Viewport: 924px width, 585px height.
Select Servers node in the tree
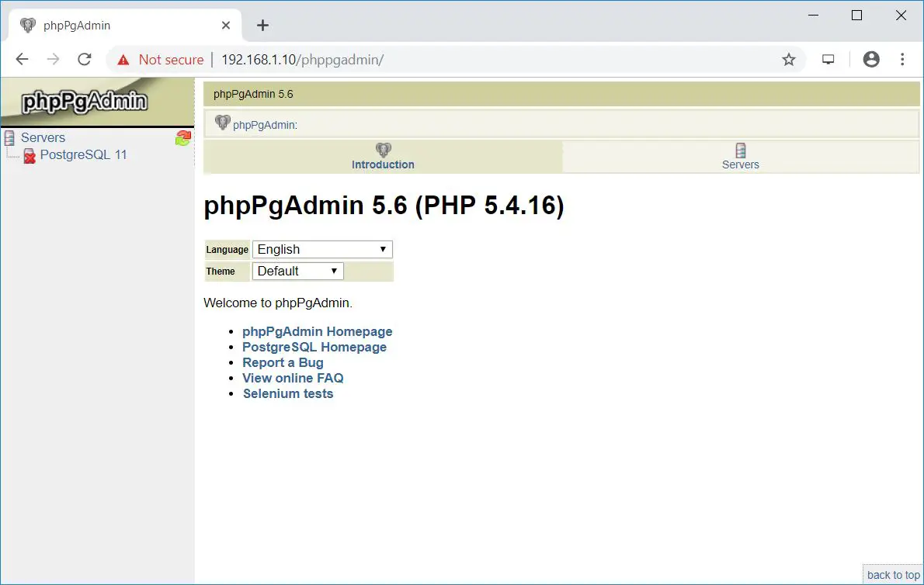point(43,138)
